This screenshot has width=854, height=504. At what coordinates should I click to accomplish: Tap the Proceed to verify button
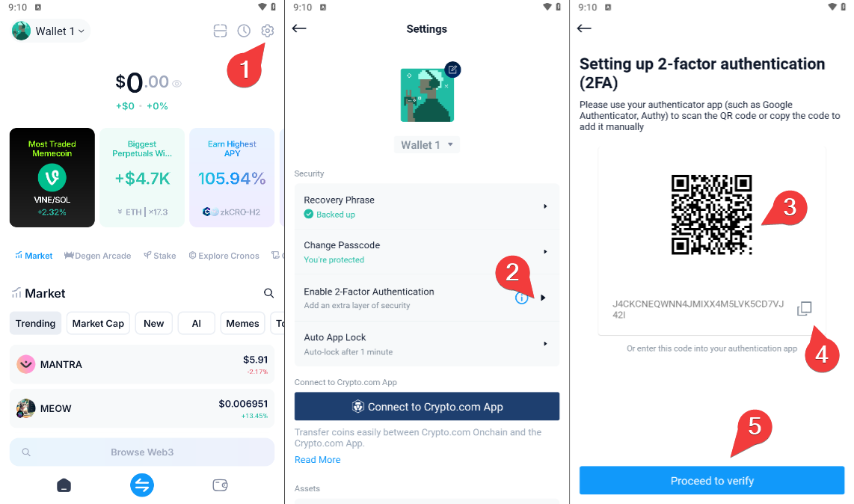click(712, 481)
